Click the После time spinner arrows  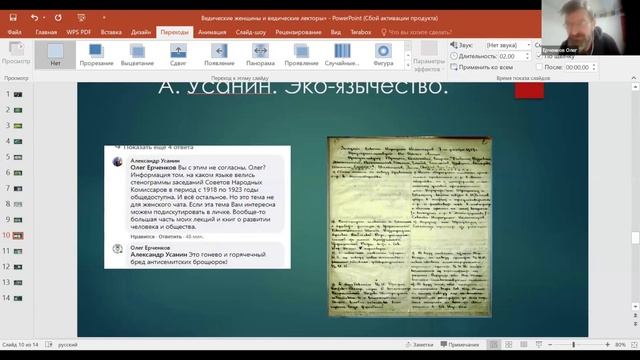tap(594, 67)
